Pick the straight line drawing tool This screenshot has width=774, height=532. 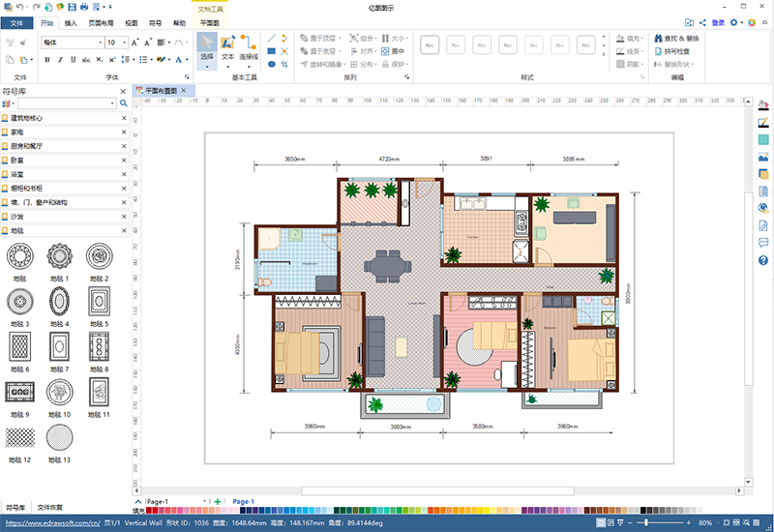click(272, 38)
